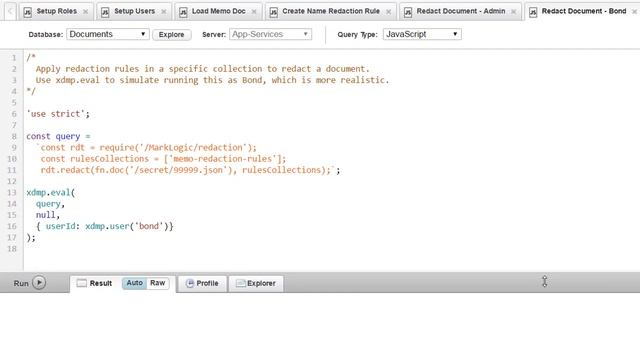This screenshot has width=640, height=360.
Task: Click JS icon on Redact Document - Admin tab
Action: 407,12
